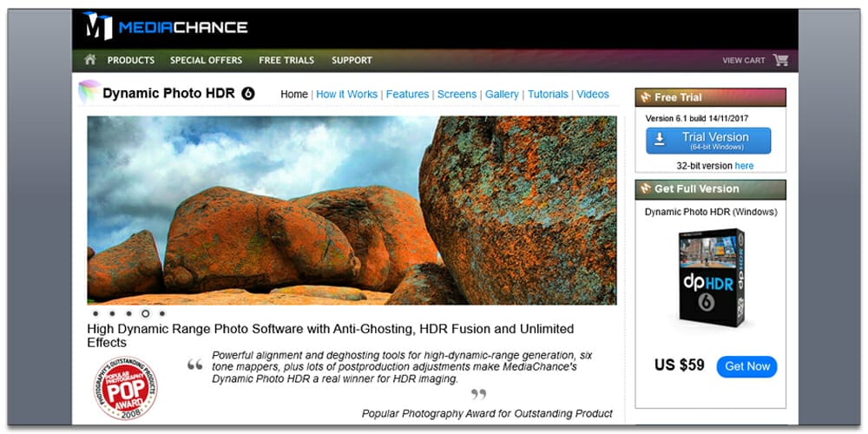Select the third slideshow dot
868x434 pixels.
click(x=128, y=314)
